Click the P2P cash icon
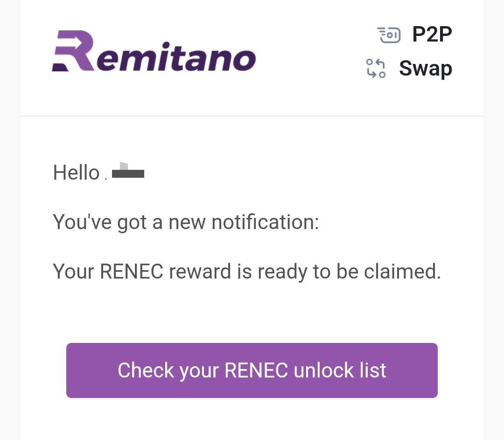This screenshot has width=504, height=440. click(389, 35)
